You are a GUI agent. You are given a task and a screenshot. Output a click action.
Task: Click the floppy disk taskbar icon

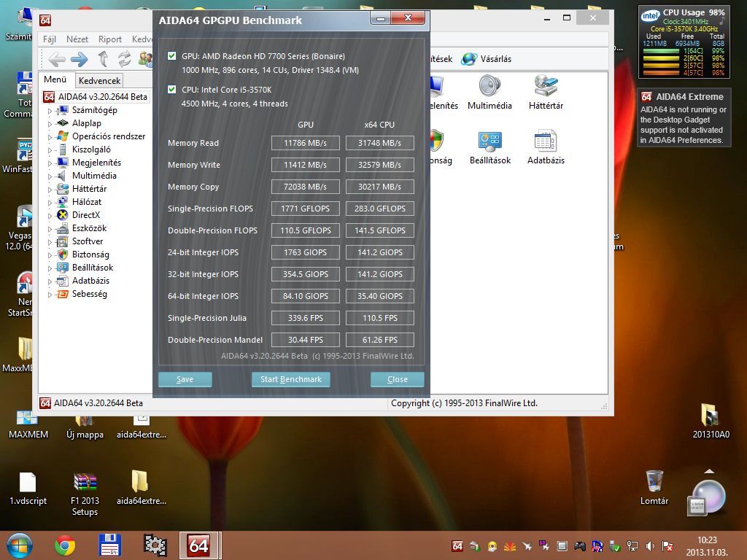[x=109, y=545]
